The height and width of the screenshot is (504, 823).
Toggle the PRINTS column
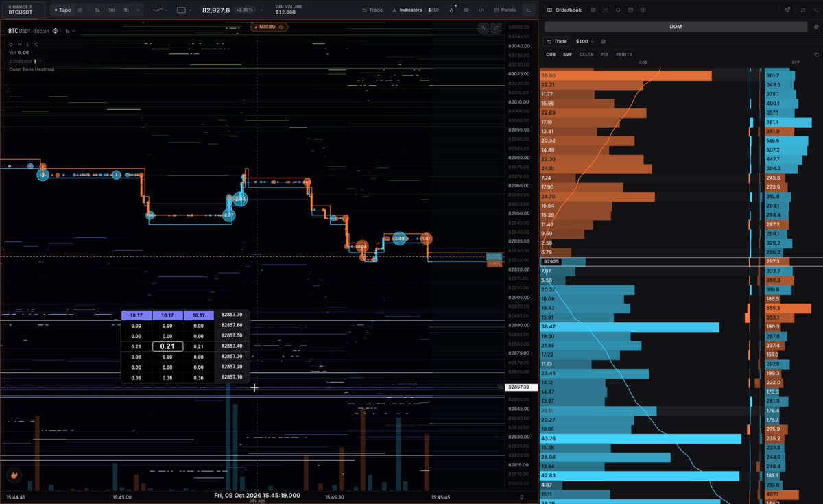624,54
